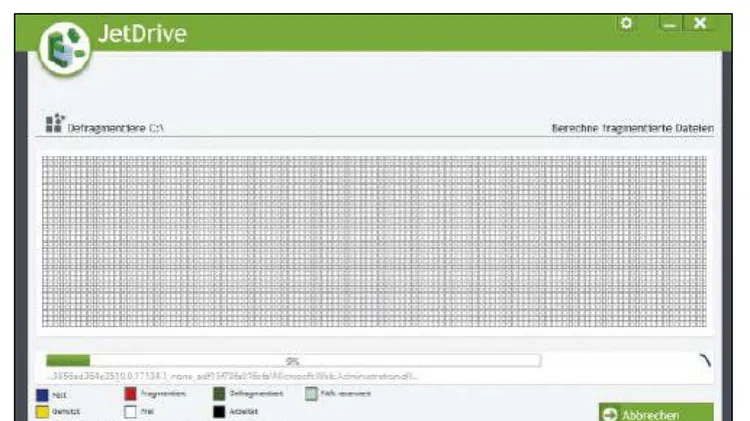Click the light green reserved legend swatch
This screenshot has height=421, width=750.
coord(311,394)
